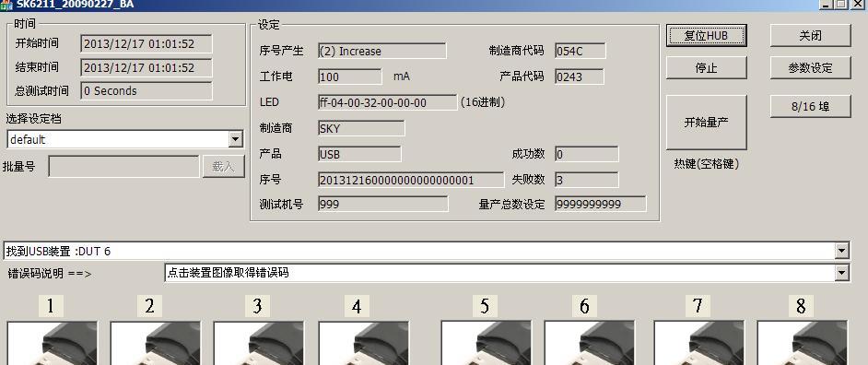868x365 pixels.
Task: Start production with 开始量产 button
Action: 706,123
